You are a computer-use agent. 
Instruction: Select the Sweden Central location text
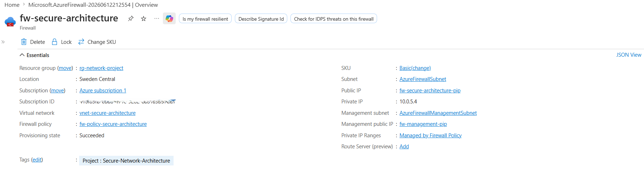(x=97, y=79)
